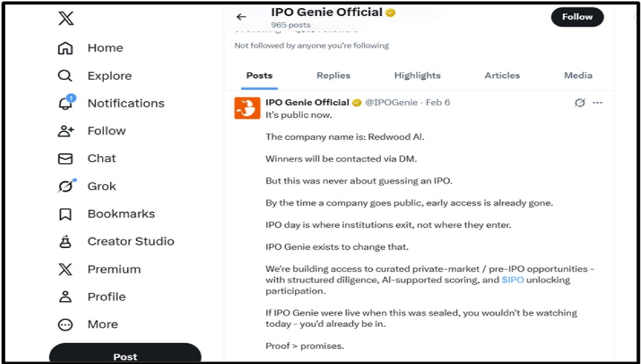This screenshot has width=641, height=364.
Task: Click the $IPO cashtag link
Action: [512, 280]
